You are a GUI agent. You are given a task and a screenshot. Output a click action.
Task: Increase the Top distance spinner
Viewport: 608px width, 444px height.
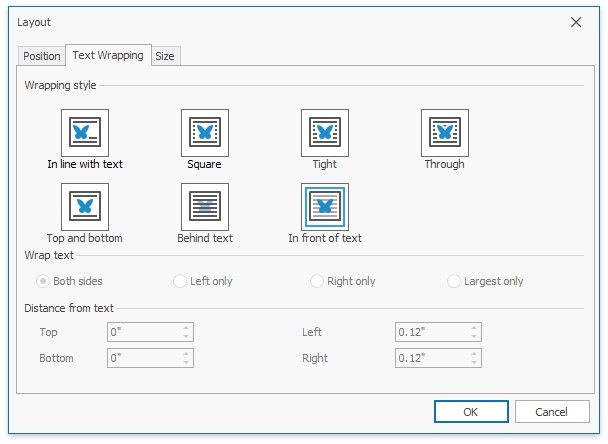(186, 327)
